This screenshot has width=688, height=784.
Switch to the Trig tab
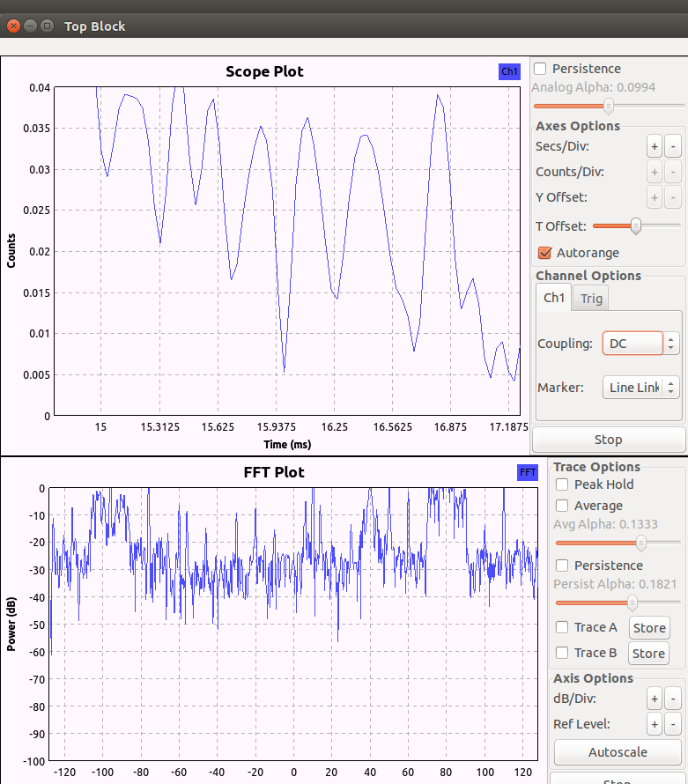pos(591,299)
